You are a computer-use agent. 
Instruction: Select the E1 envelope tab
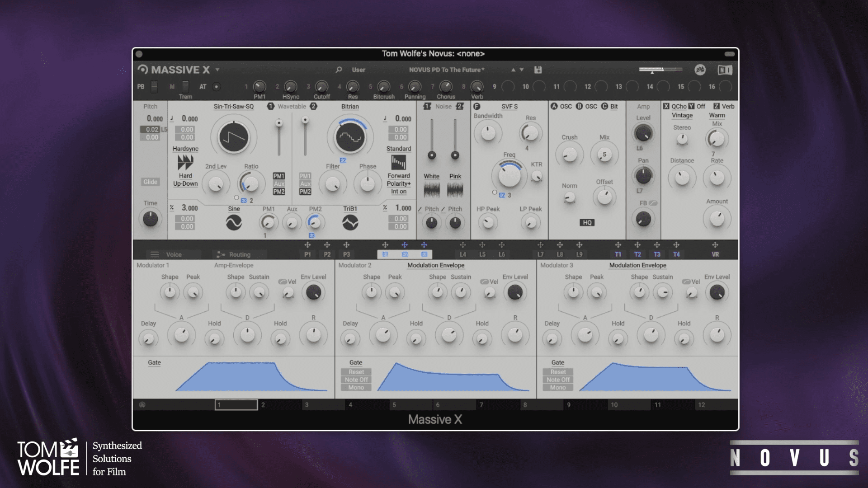(385, 254)
